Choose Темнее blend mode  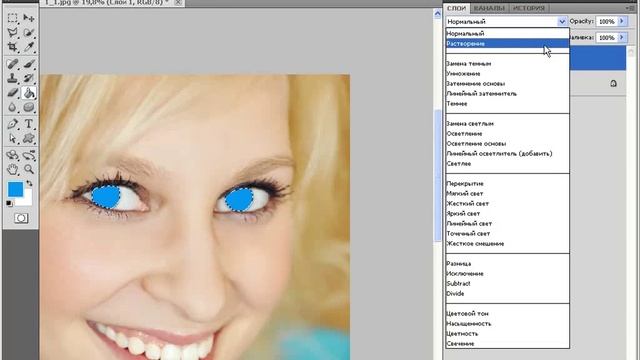click(x=507, y=104)
